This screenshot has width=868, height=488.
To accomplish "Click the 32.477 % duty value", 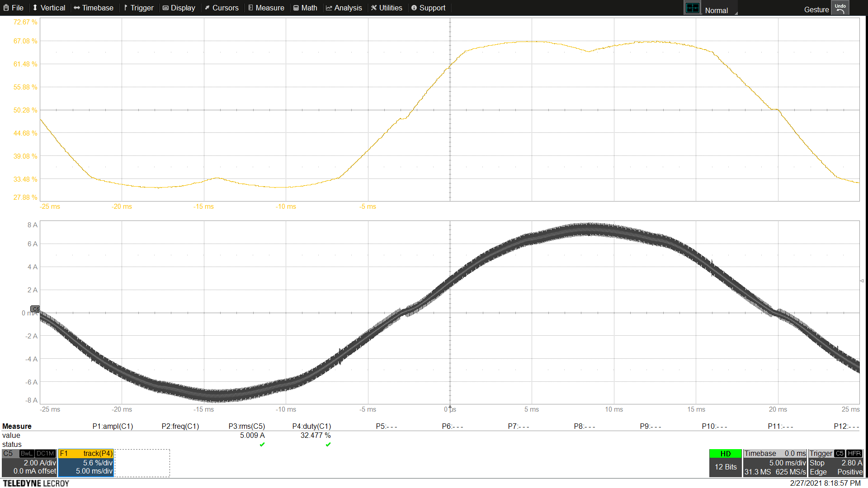I will pos(316,435).
